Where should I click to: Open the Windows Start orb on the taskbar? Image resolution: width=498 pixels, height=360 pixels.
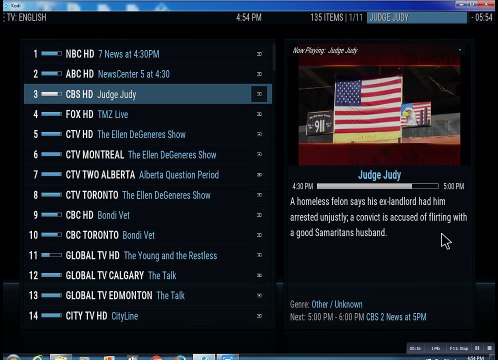pyautogui.click(x=13, y=357)
